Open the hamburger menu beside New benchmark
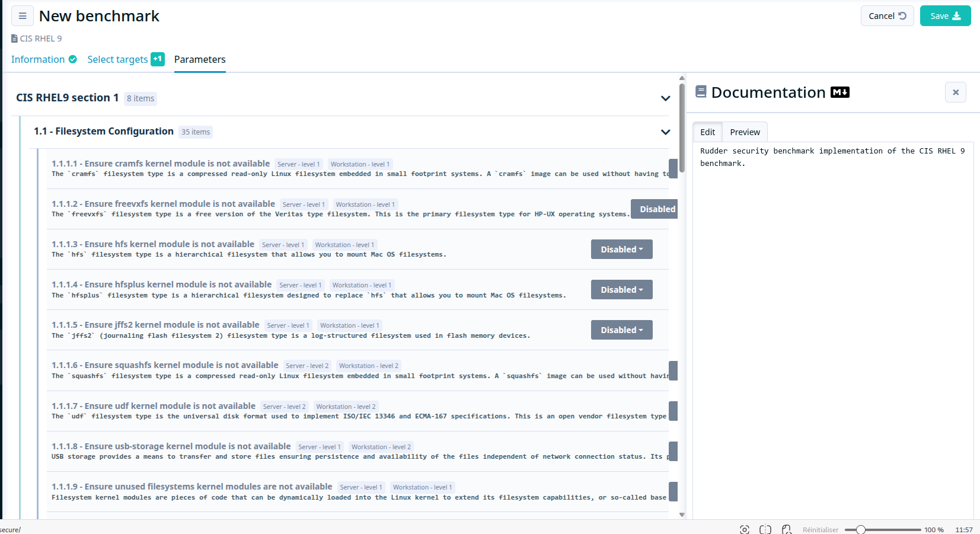The image size is (980, 534). [x=23, y=16]
